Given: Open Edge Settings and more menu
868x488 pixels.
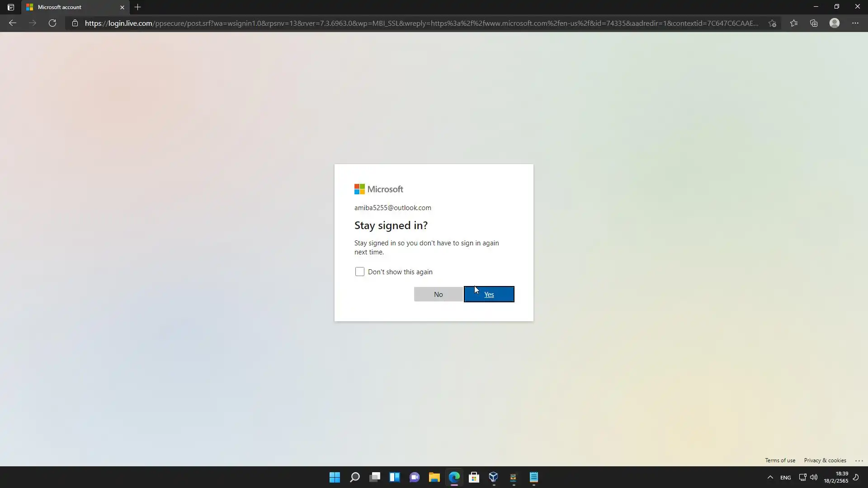Looking at the screenshot, I should point(855,23).
